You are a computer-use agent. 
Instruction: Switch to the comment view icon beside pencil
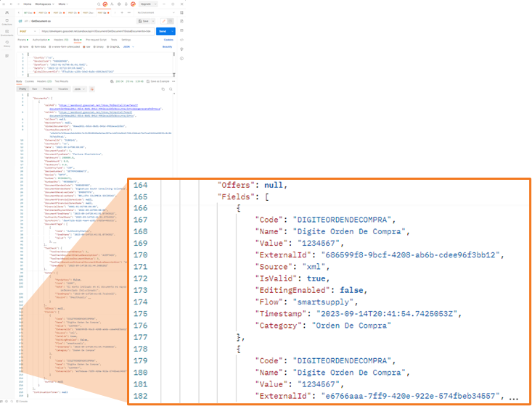tap(171, 21)
